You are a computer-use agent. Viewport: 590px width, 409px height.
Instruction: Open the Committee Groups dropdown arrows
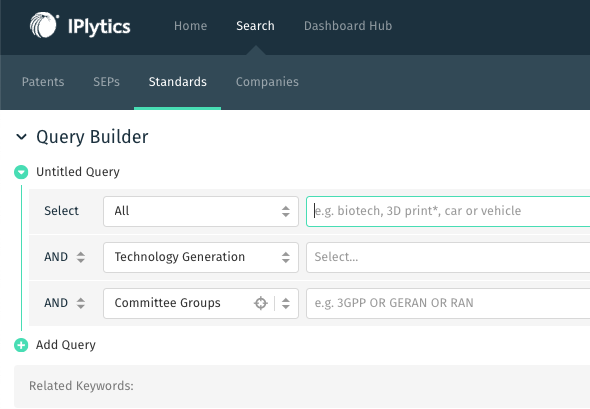[x=286, y=303]
